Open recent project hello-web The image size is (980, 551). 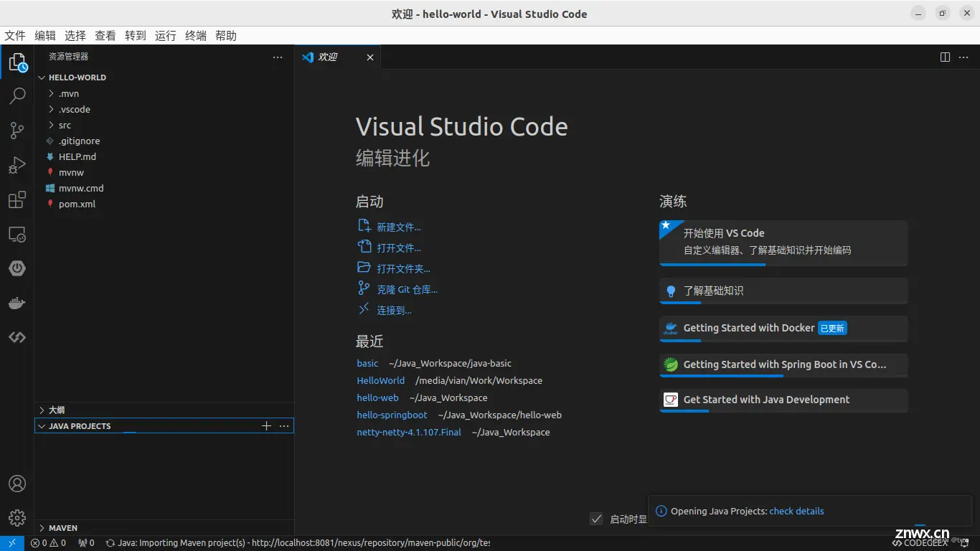(x=377, y=398)
